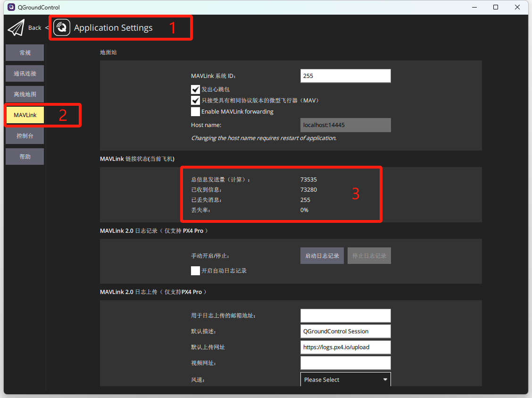Image resolution: width=532 pixels, height=398 pixels.
Task: Open the 通讯连接 settings tab
Action: (x=25, y=73)
